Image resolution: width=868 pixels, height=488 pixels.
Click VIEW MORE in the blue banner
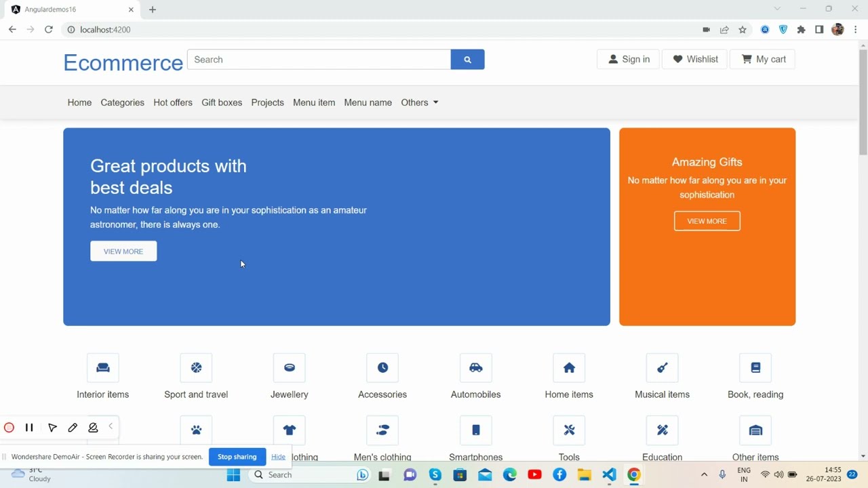(123, 251)
